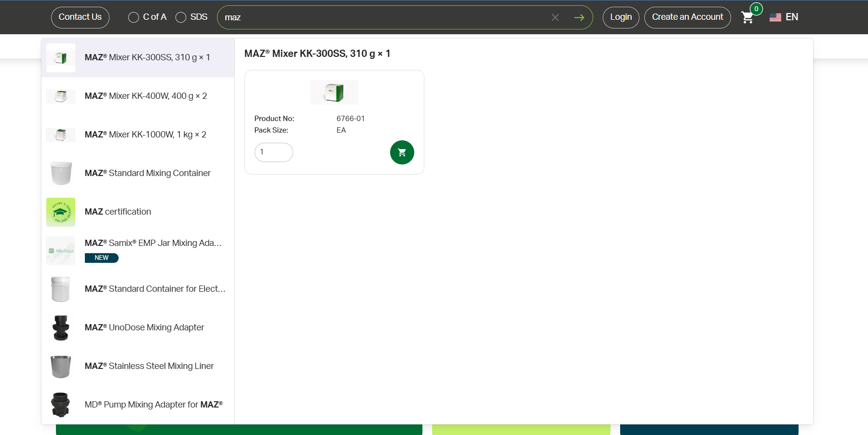868x435 pixels.
Task: Select the MAZ certification suggestion
Action: pos(138,212)
